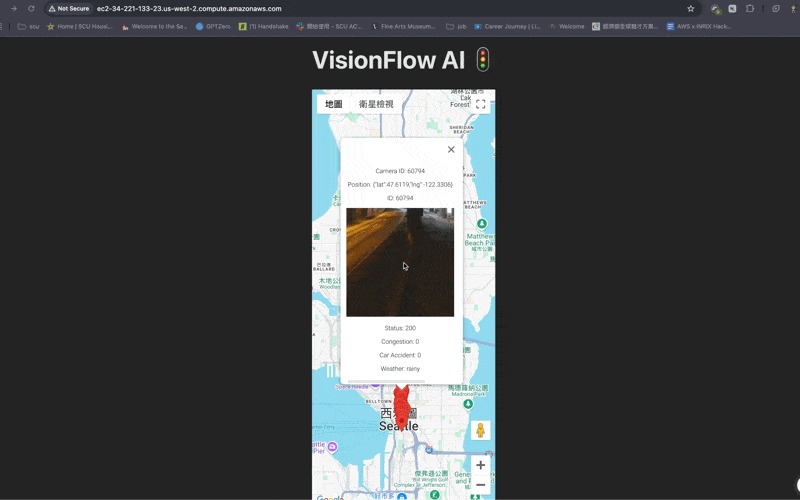
Task: Click the address bar URL
Action: coord(189,9)
